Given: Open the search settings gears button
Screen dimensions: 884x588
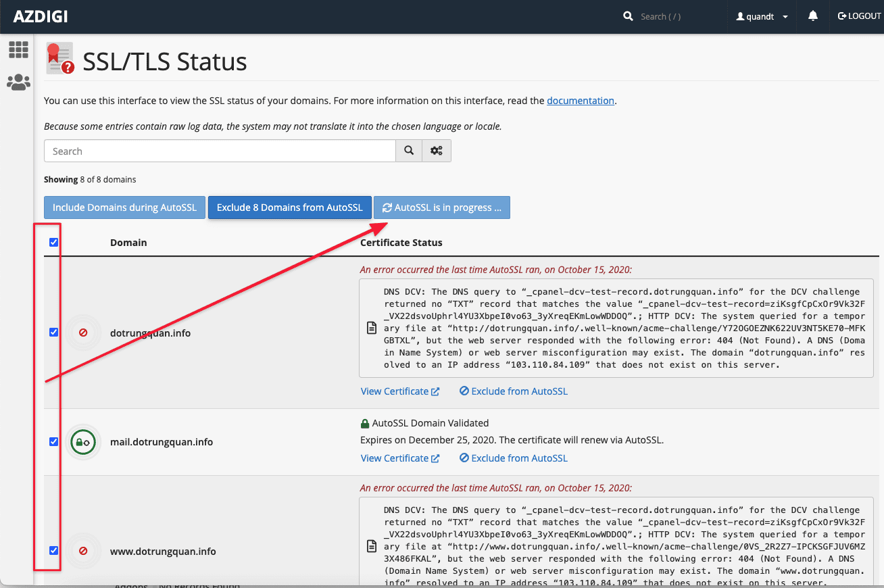Looking at the screenshot, I should 437,151.
